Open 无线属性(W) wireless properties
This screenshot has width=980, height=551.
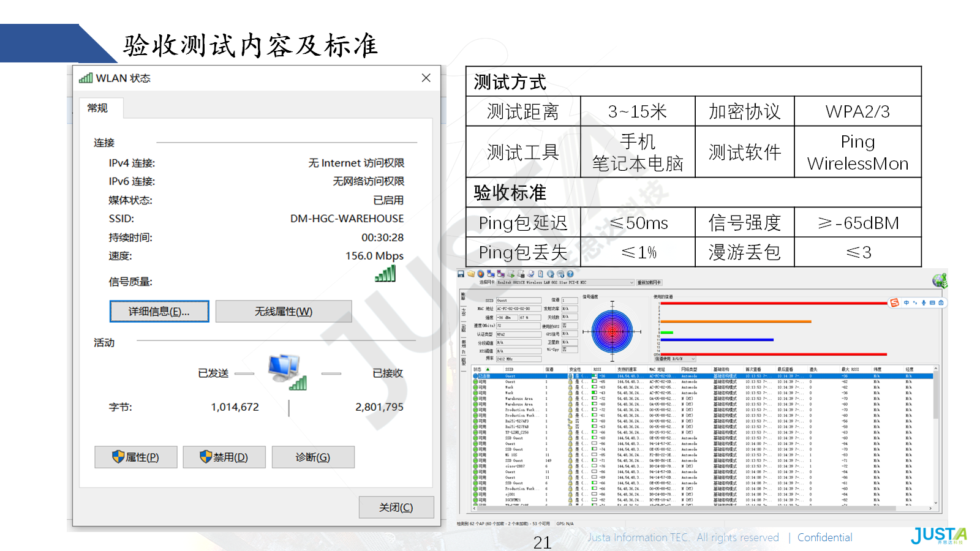(284, 312)
